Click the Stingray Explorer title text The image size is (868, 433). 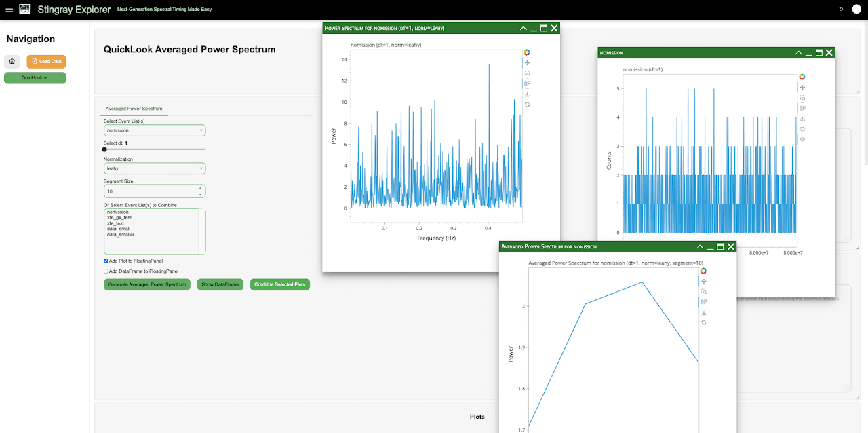click(73, 10)
